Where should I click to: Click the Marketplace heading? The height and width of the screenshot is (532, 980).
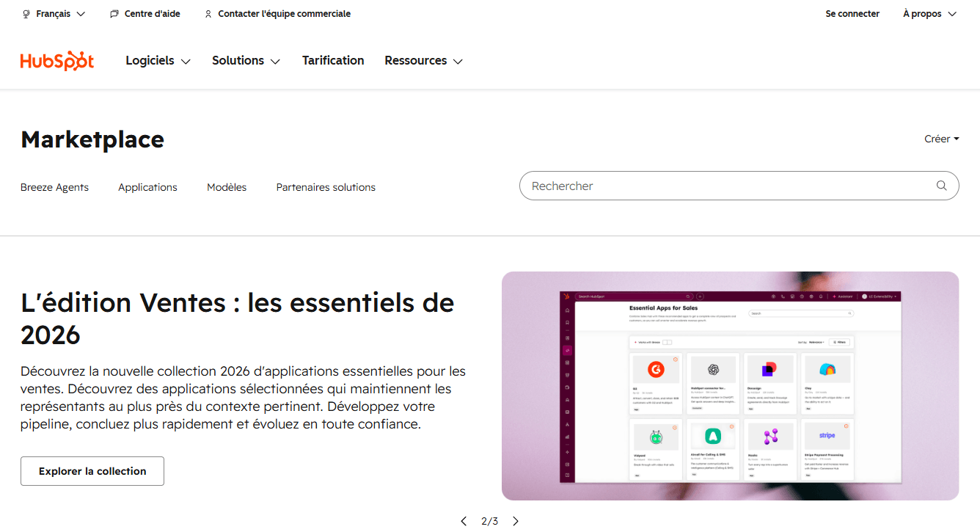92,139
